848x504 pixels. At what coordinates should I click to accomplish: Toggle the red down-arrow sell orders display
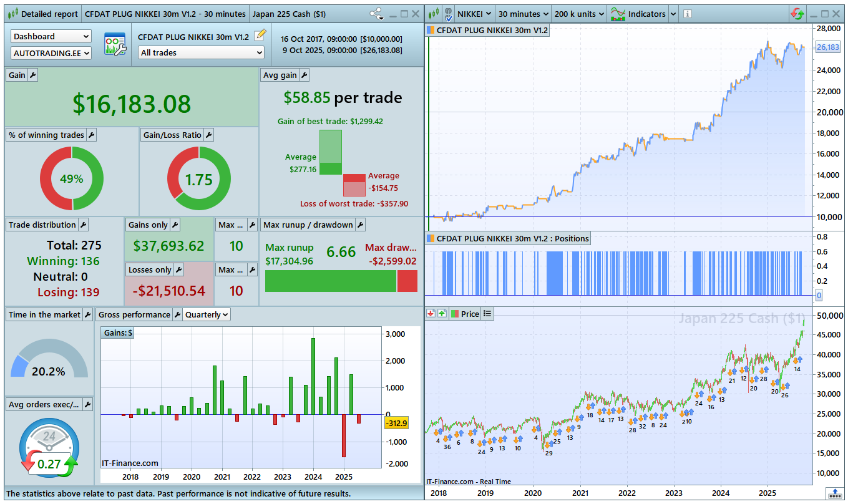coord(431,314)
